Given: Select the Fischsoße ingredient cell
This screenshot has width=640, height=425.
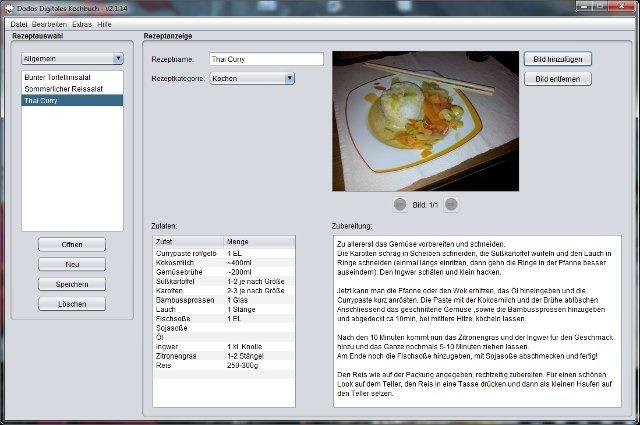Looking at the screenshot, I should 189,318.
